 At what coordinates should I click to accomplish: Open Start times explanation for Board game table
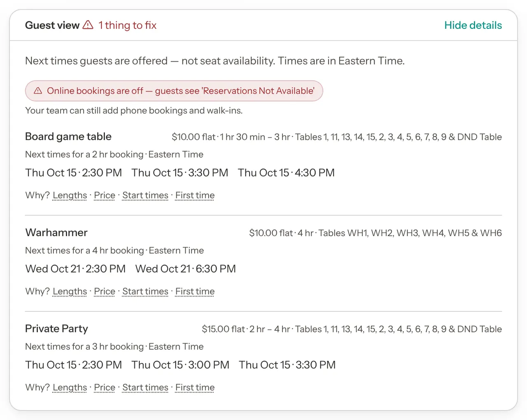point(145,195)
